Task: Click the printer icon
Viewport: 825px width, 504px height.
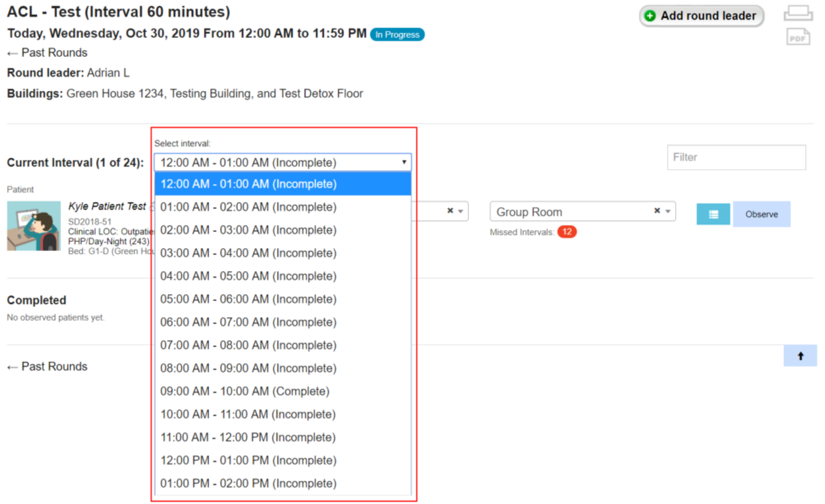Action: (x=798, y=14)
